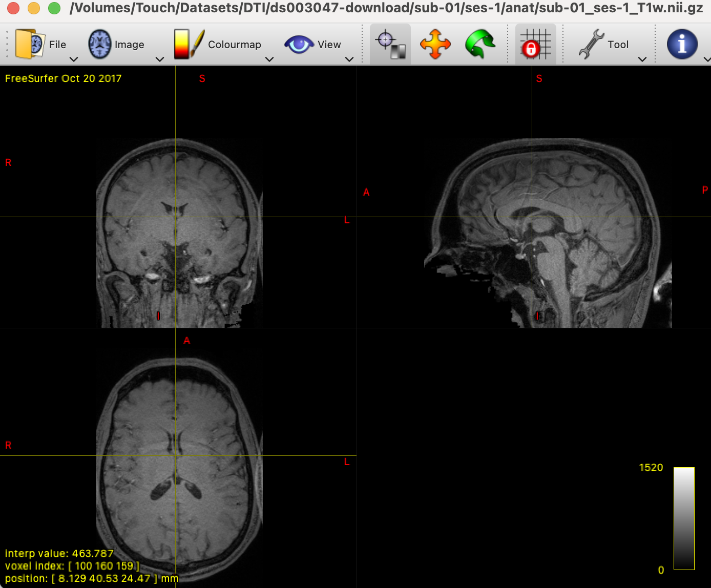The height and width of the screenshot is (588, 711).
Task: Click the 'voxel index: [ 100 160 159 ]' text
Action: click(72, 566)
